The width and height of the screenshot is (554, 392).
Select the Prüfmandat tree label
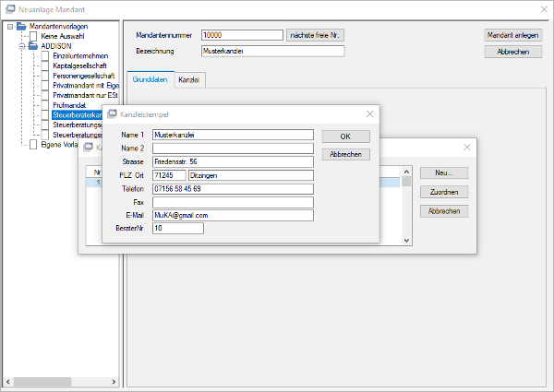(69, 105)
